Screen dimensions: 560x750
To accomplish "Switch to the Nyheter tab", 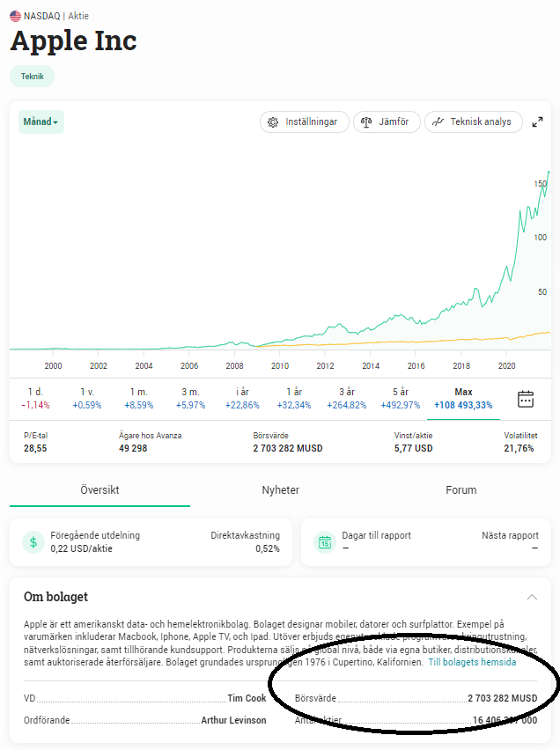I will [x=280, y=490].
